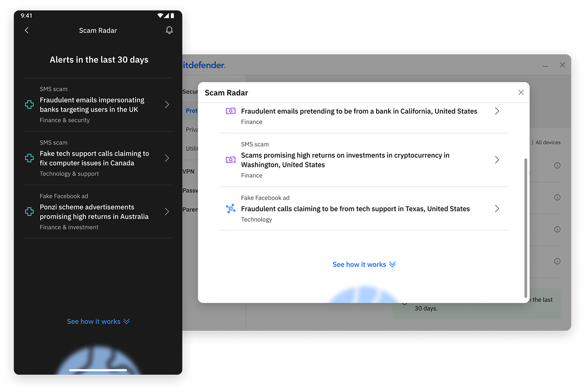The width and height of the screenshot is (585, 392).
Task: Click the money icon beside California bank alert
Action: [x=231, y=111]
